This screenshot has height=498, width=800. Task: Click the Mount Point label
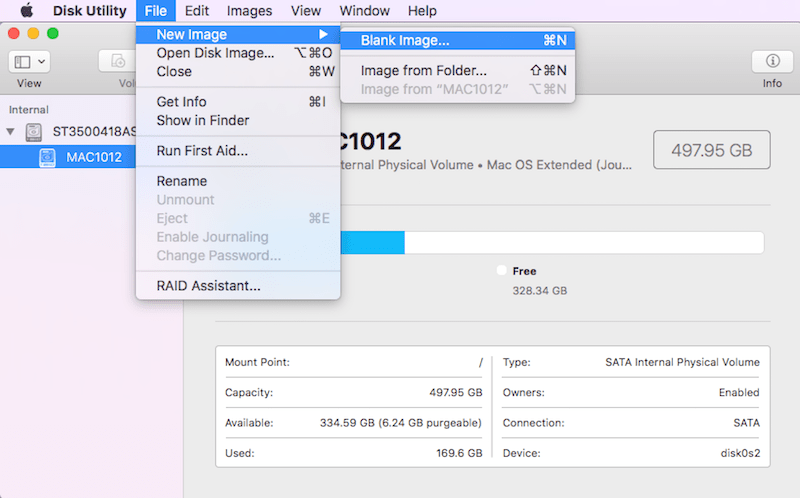click(257, 362)
